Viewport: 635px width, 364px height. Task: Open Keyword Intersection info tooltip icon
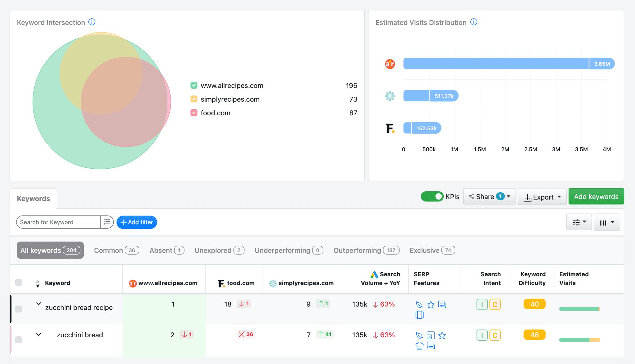[92, 22]
